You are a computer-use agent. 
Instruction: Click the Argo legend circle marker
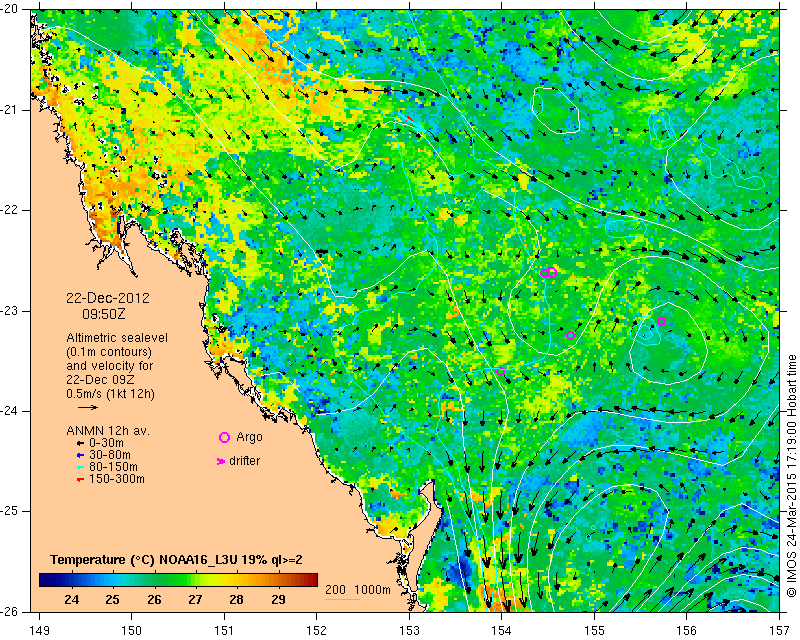coord(224,437)
